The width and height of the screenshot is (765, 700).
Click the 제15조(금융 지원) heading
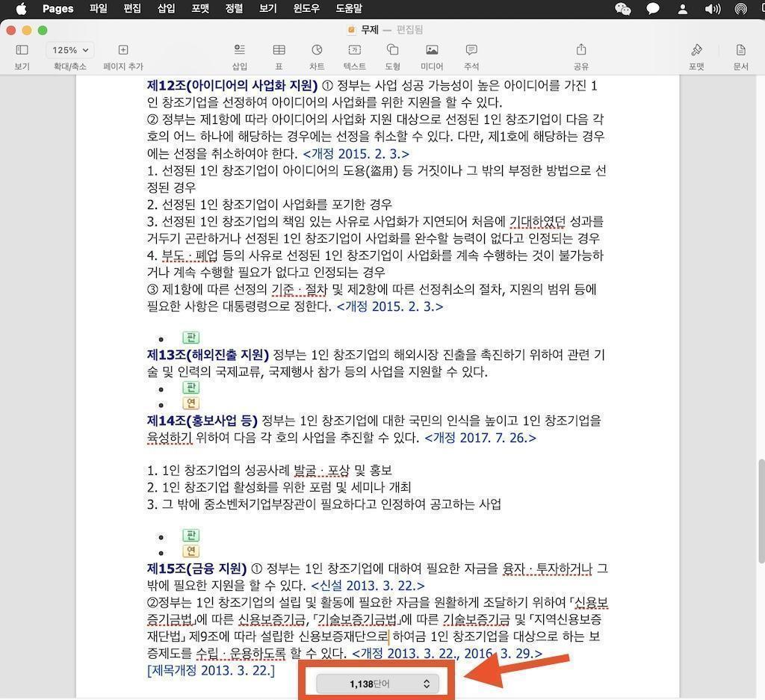196,569
